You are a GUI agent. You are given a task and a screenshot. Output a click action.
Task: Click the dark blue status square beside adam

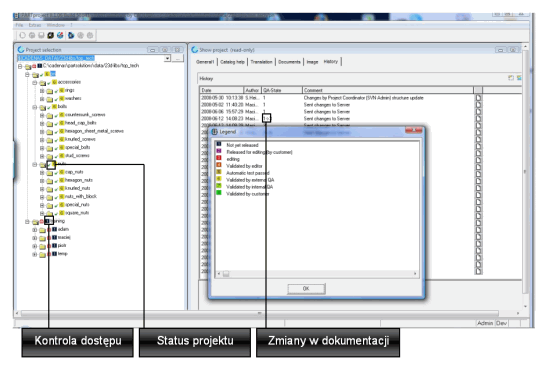pyautogui.click(x=54, y=229)
